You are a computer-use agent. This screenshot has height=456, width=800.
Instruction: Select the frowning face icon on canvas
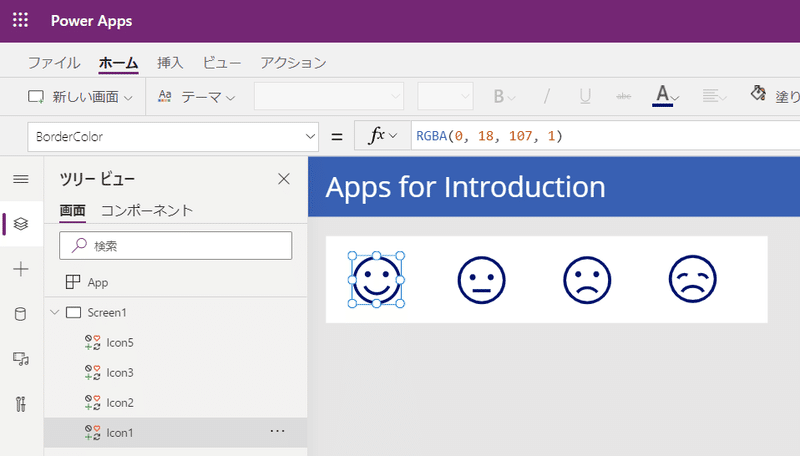587,280
